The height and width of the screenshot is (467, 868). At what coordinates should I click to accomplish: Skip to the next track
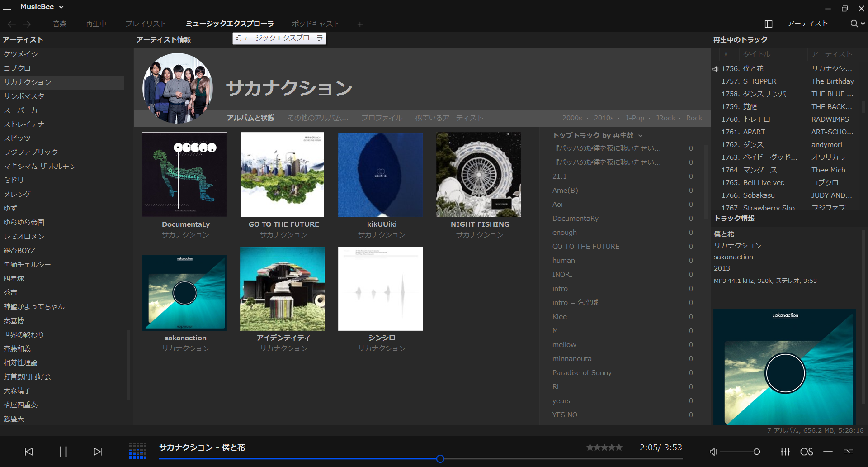pyautogui.click(x=98, y=452)
